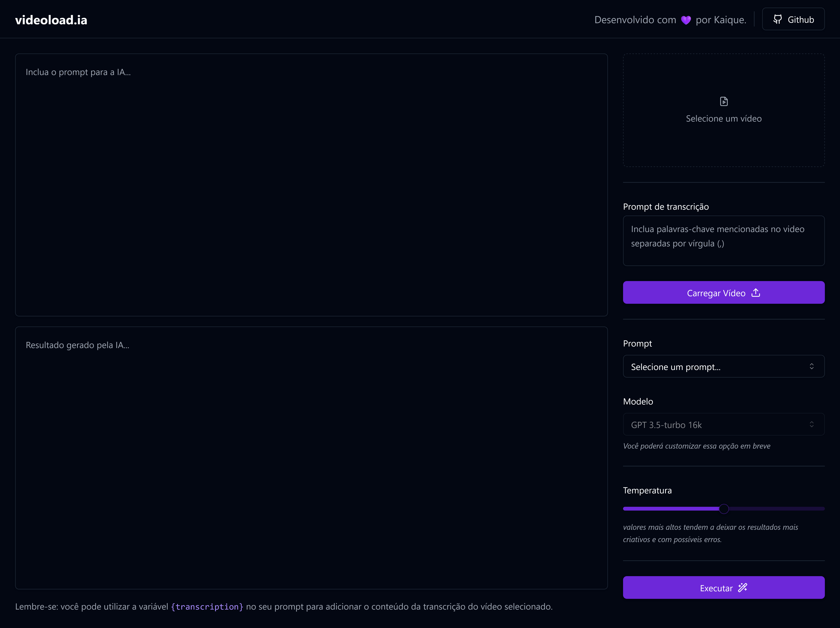Viewport: 840px width, 628px height.
Task: Click the Temperatura slider thumb
Action: pos(724,509)
